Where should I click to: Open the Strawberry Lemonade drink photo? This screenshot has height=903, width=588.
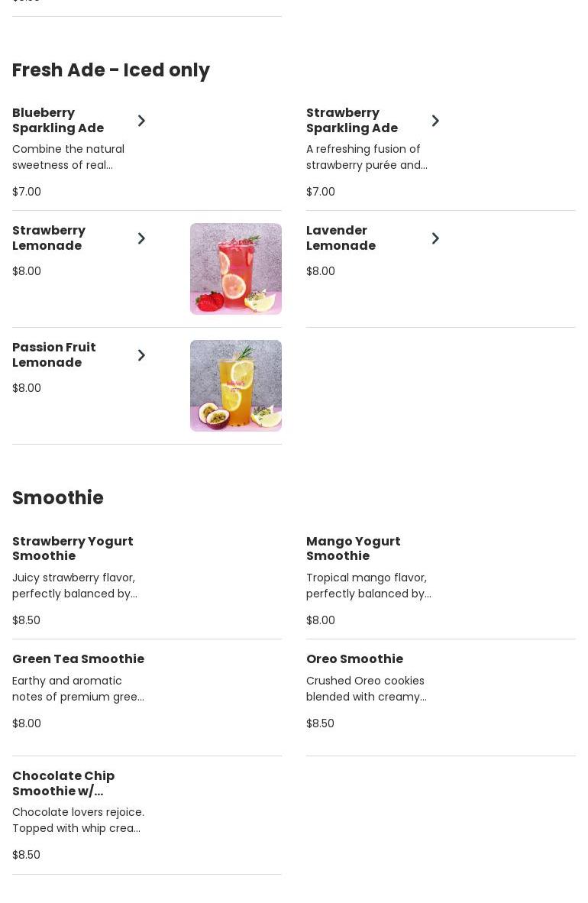coord(235,269)
